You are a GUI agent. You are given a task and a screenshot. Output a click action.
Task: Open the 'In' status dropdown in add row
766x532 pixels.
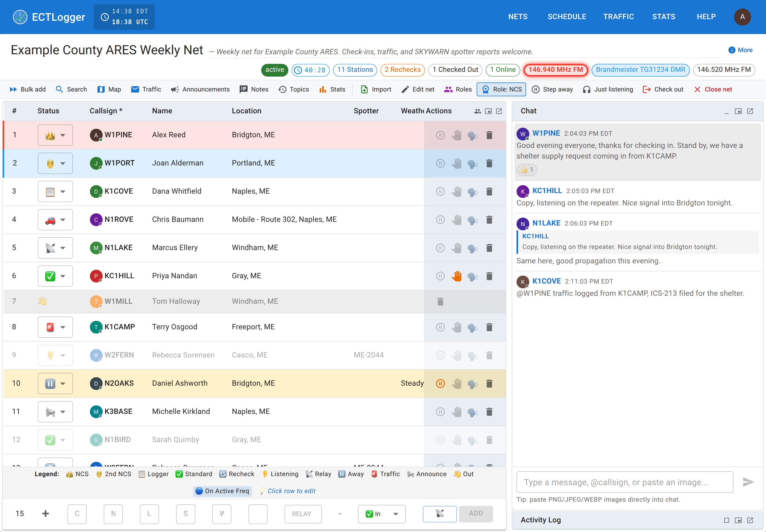pyautogui.click(x=382, y=514)
